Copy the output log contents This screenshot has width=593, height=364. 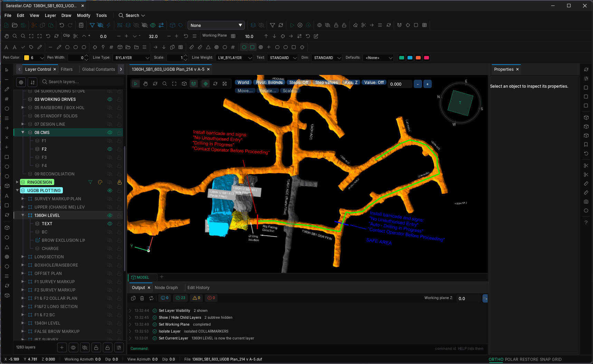coord(133,298)
